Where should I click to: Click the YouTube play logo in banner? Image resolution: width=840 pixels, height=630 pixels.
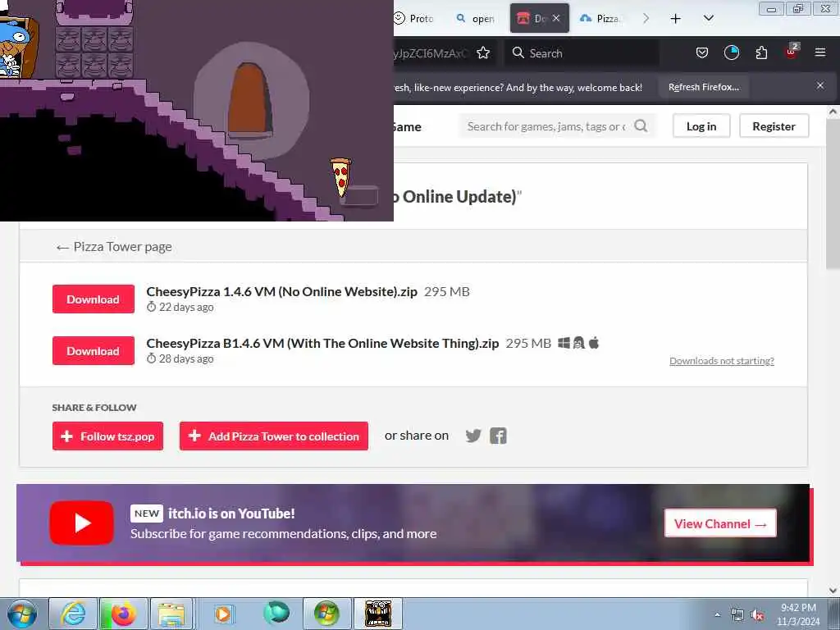(x=81, y=523)
